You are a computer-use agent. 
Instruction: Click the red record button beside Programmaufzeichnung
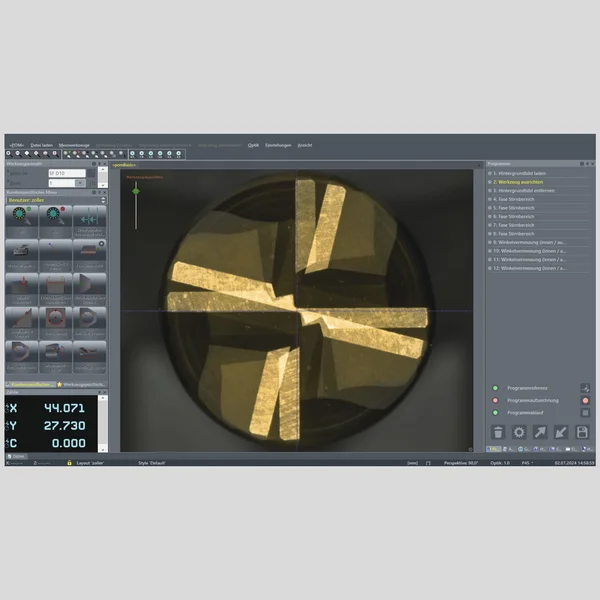coord(584,400)
